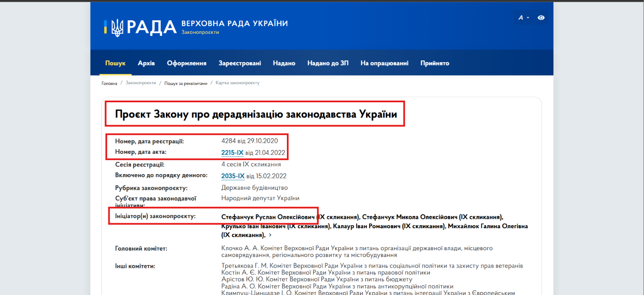Screen dimensions: 644x295
Task: Switch to the Прийнято tab
Action: point(435,63)
